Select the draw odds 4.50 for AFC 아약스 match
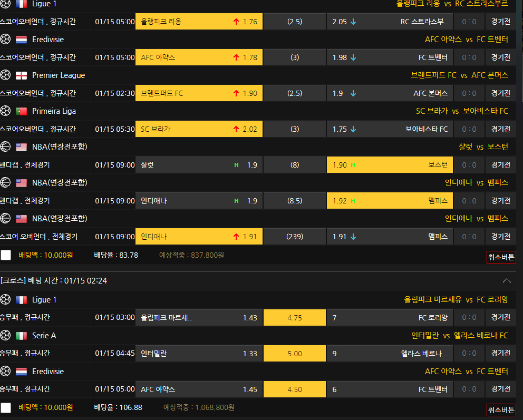523x420 pixels. tap(295, 389)
